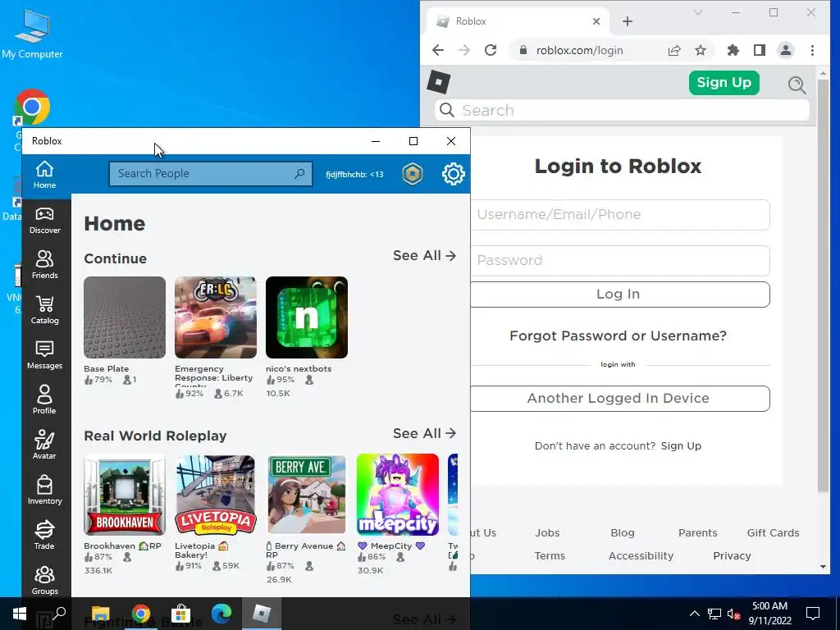Open Forgot Password or Username link
The image size is (840, 630).
pyautogui.click(x=618, y=336)
